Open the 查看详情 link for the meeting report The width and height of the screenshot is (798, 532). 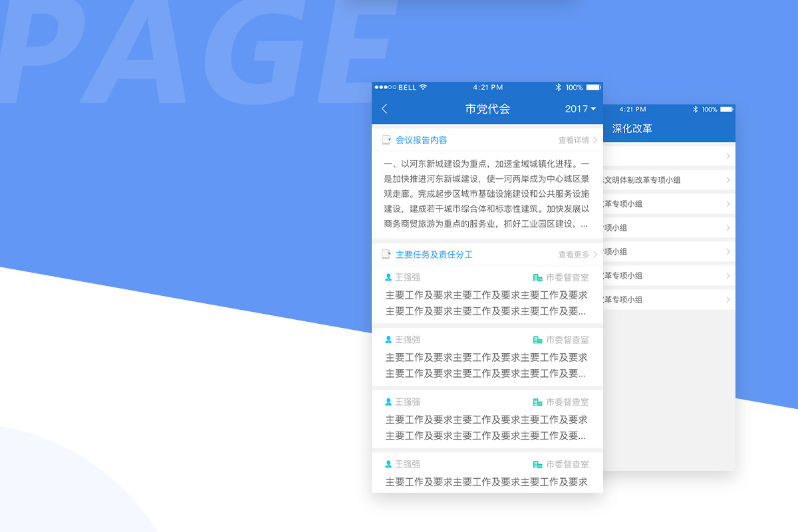[x=574, y=140]
